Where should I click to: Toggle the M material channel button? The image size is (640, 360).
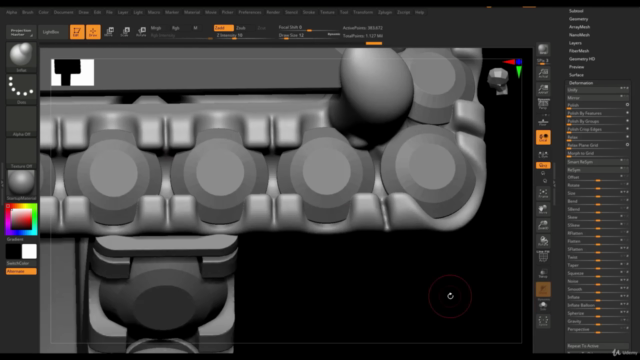click(195, 28)
